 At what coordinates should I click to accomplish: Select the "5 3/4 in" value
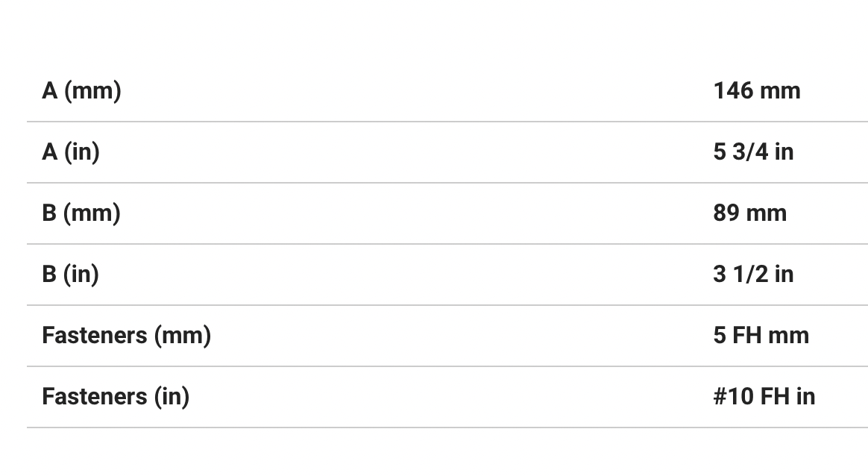coord(752,152)
